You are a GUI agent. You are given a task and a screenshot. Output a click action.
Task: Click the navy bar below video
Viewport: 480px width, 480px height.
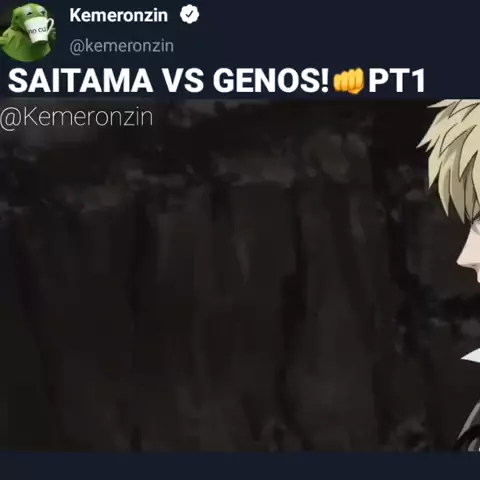240,466
